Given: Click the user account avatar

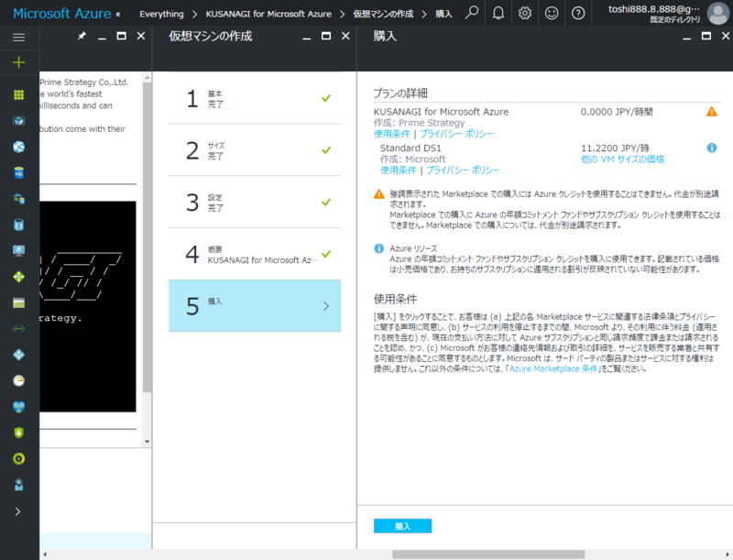Looking at the screenshot, I should [718, 13].
